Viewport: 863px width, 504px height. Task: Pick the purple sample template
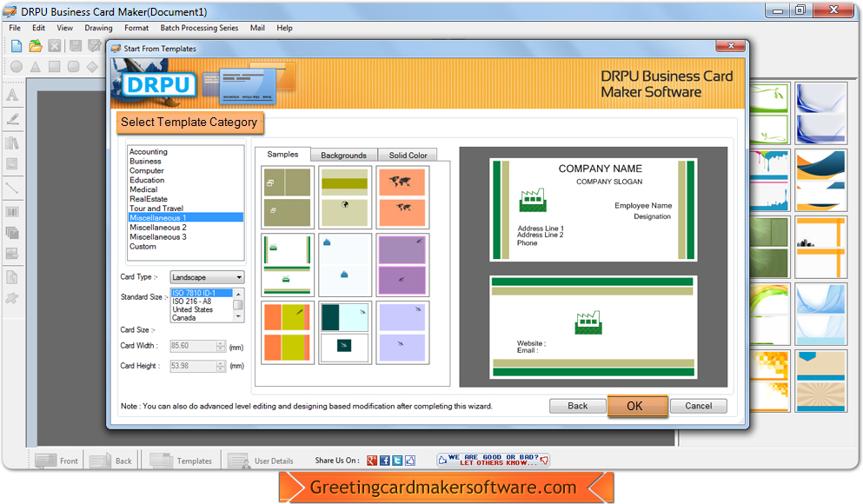(x=402, y=265)
